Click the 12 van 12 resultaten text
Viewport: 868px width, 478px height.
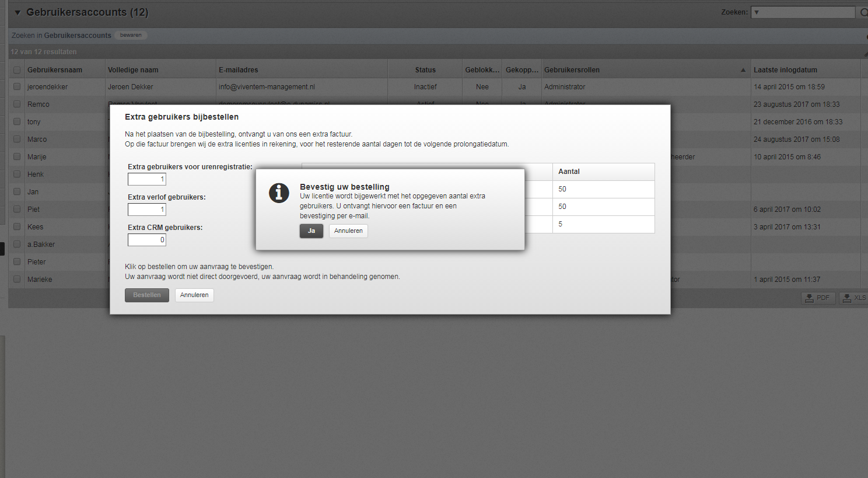click(44, 52)
